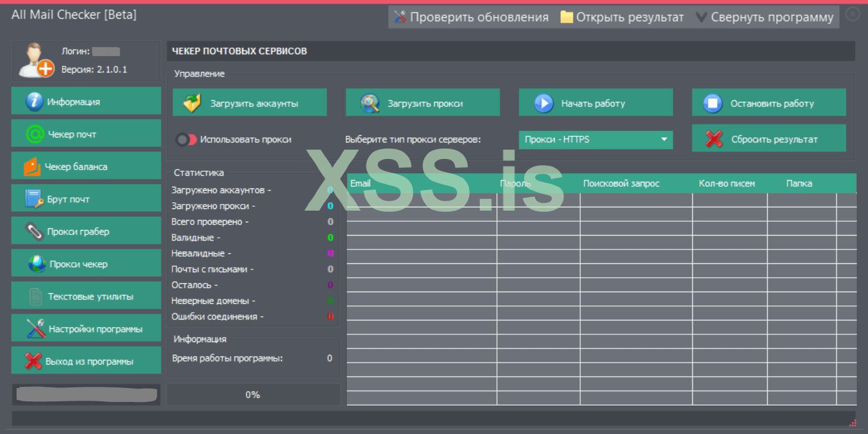Click the 'ЧЕКЕР ПОЧТОВЫХ СЕРВИСОВ' heading
Image resolution: width=868 pixels, height=434 pixels.
(240, 52)
